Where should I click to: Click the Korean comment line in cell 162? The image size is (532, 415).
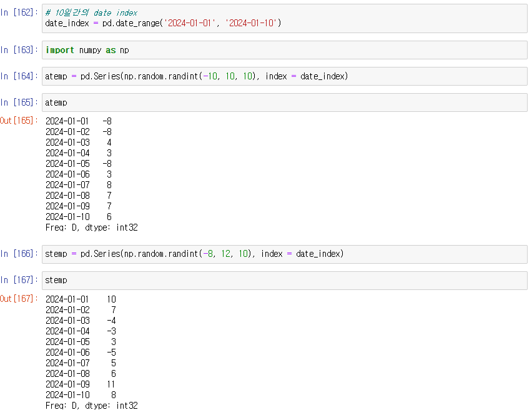coord(91,13)
